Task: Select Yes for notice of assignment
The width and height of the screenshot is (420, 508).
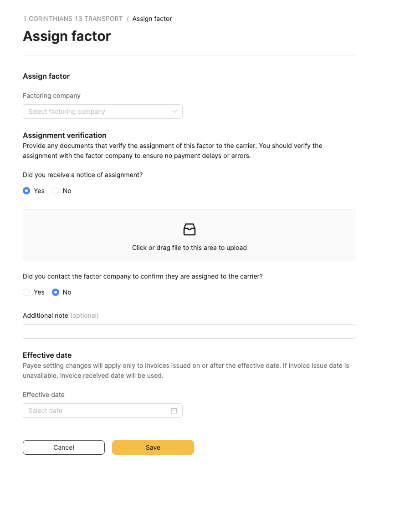Action: (26, 191)
